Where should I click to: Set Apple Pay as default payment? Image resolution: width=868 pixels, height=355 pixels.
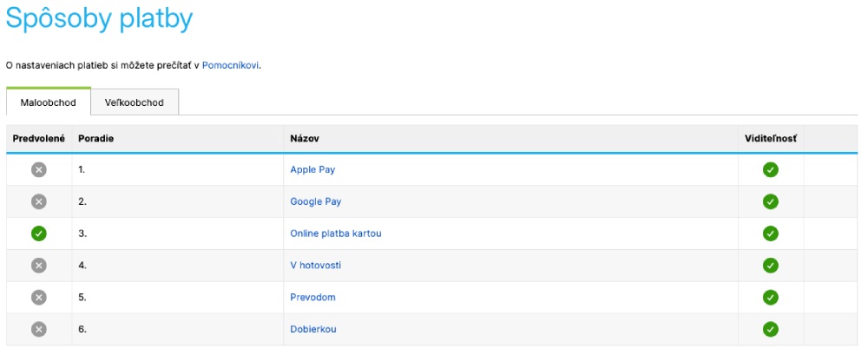(38, 169)
